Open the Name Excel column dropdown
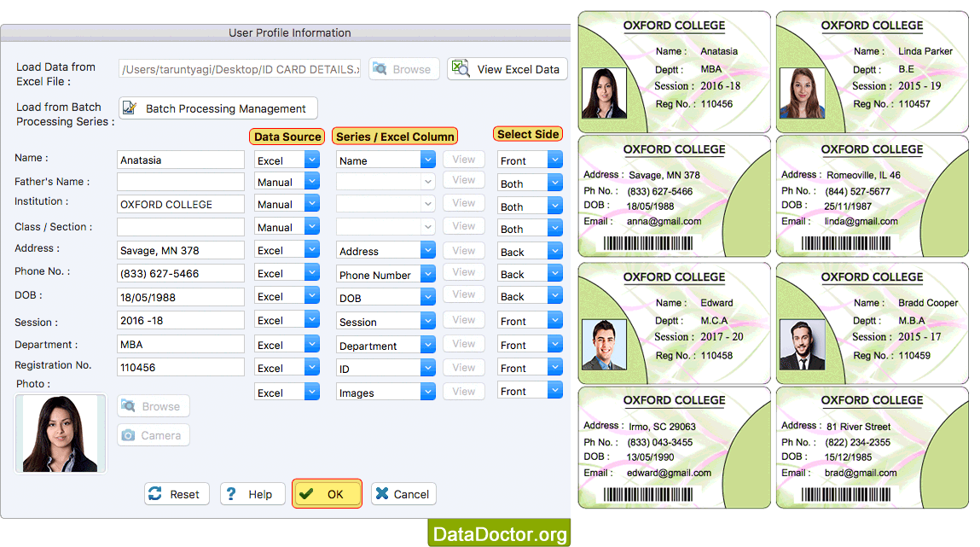 coord(386,160)
